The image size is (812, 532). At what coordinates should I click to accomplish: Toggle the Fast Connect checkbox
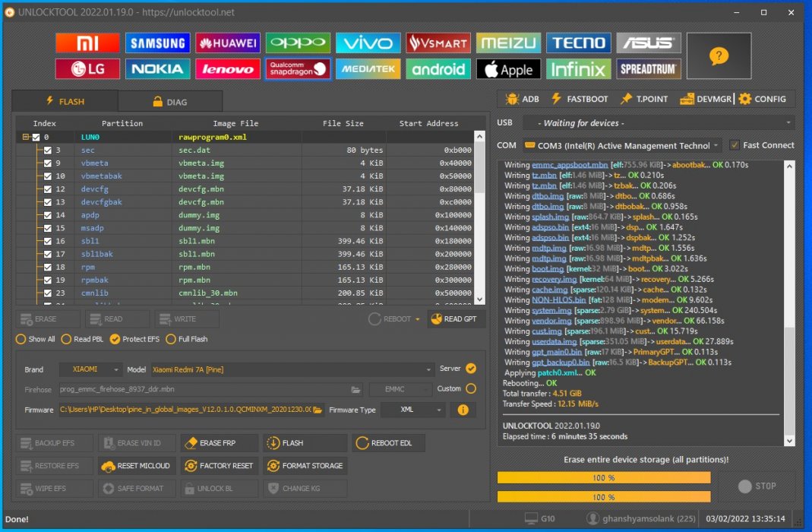pyautogui.click(x=735, y=145)
